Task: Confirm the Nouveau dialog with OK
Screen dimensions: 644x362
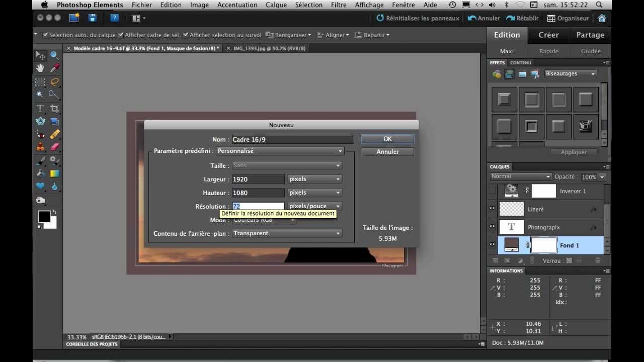Action: coord(387,139)
